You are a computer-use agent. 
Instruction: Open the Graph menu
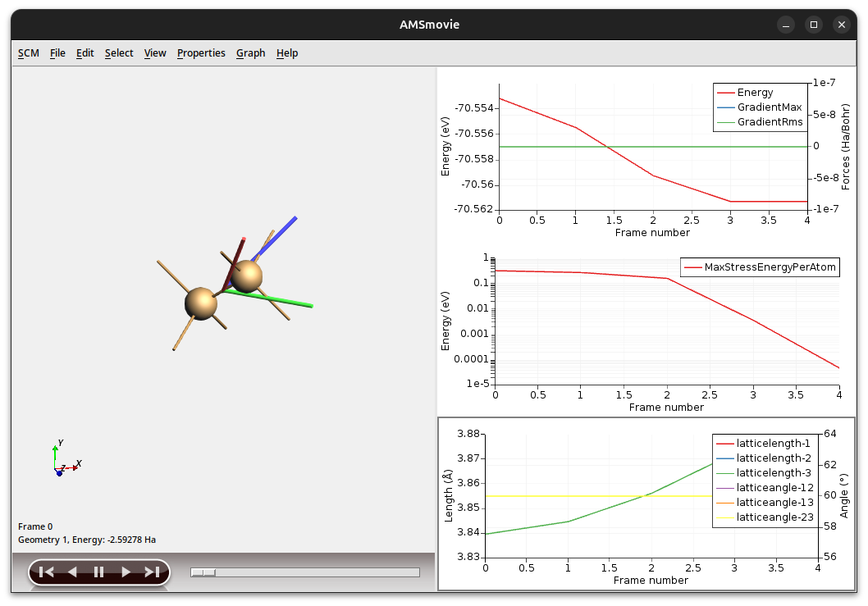pyautogui.click(x=250, y=52)
